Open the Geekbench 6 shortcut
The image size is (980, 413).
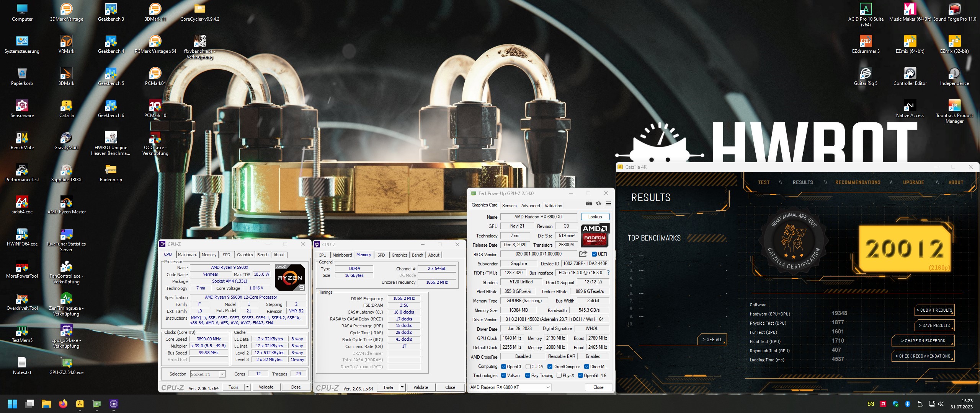(x=111, y=109)
